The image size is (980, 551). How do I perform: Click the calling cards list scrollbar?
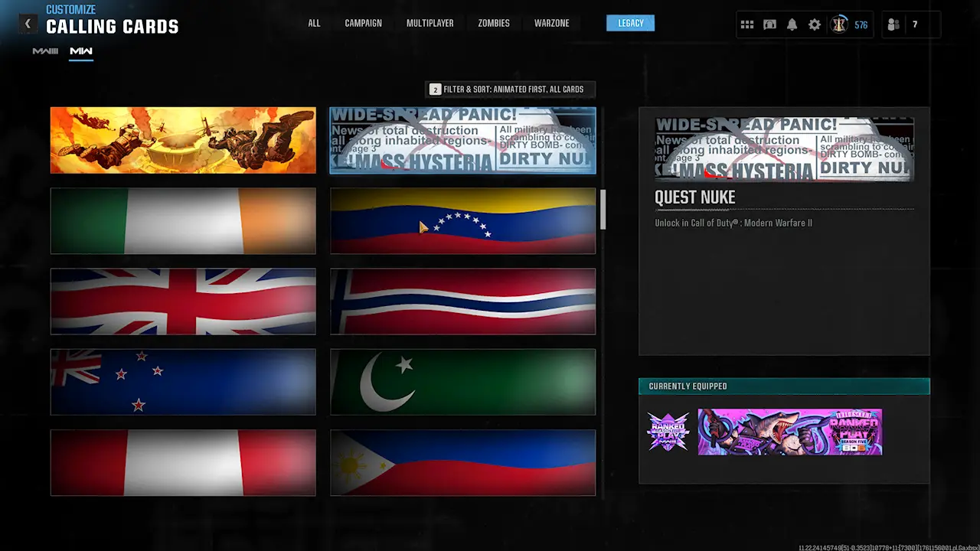603,210
